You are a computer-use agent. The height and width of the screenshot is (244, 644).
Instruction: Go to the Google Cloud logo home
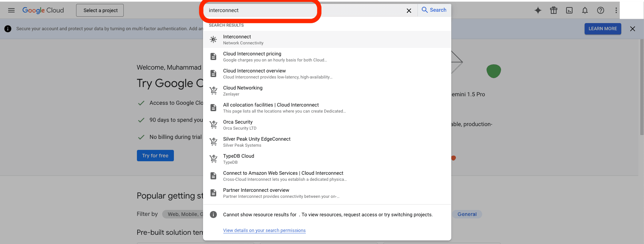pyautogui.click(x=43, y=10)
